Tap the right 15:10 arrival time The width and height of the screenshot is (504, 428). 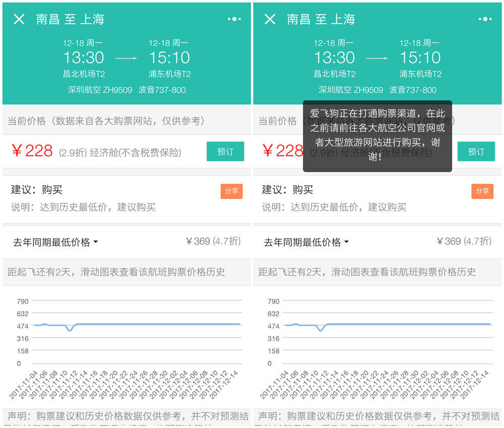(x=420, y=58)
